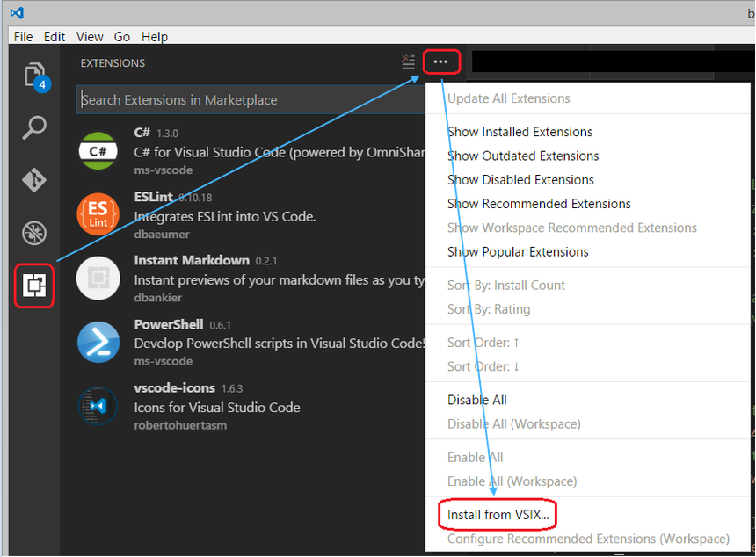Click the PowerShell extension icon

point(98,342)
